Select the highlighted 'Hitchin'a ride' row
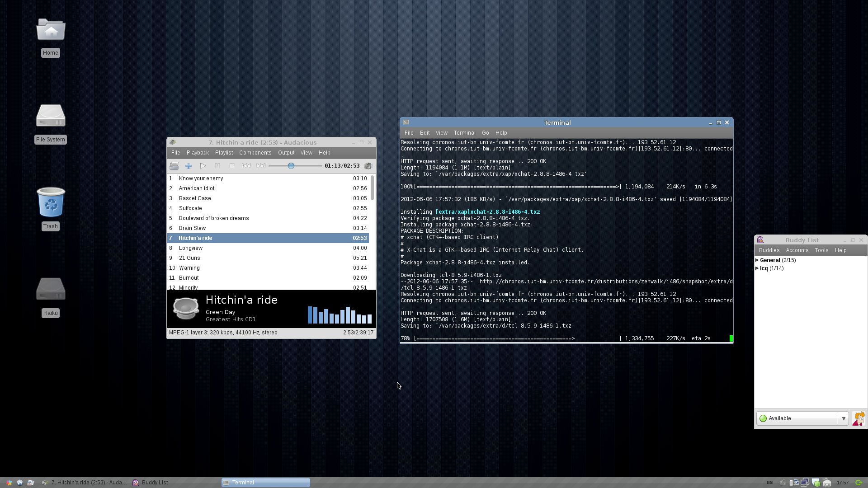This screenshot has width=868, height=488. point(268,238)
